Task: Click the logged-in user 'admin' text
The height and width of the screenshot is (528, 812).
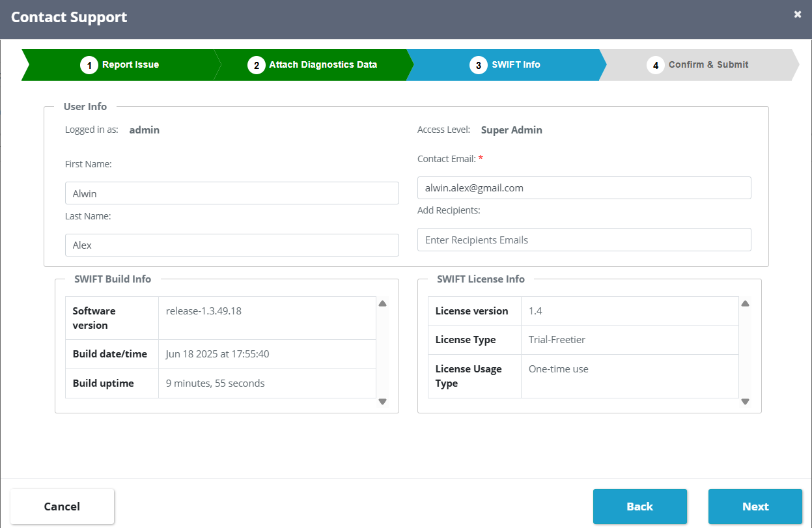Action: click(145, 130)
